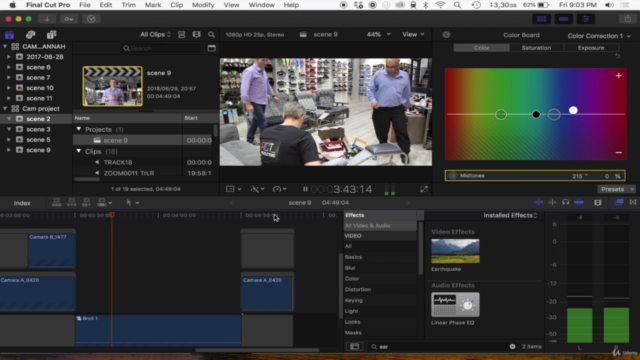
Task: Switch to the Exposure tab
Action: pos(591,48)
